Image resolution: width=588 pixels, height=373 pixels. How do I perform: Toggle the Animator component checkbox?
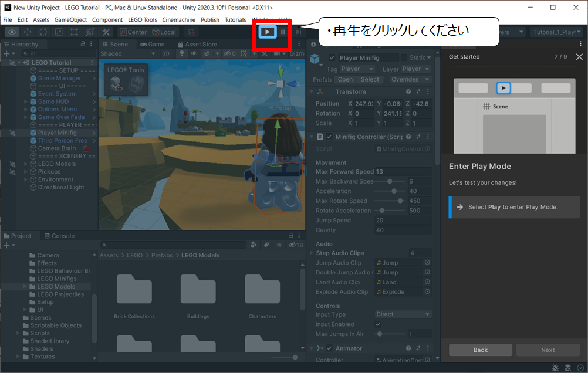click(329, 348)
